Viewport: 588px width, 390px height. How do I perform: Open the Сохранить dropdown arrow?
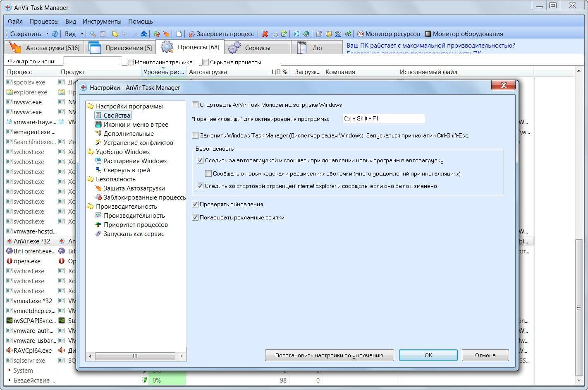point(47,34)
